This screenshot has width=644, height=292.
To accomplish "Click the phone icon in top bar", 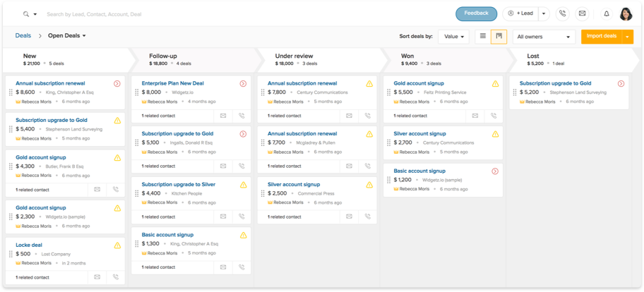I will click(x=562, y=13).
